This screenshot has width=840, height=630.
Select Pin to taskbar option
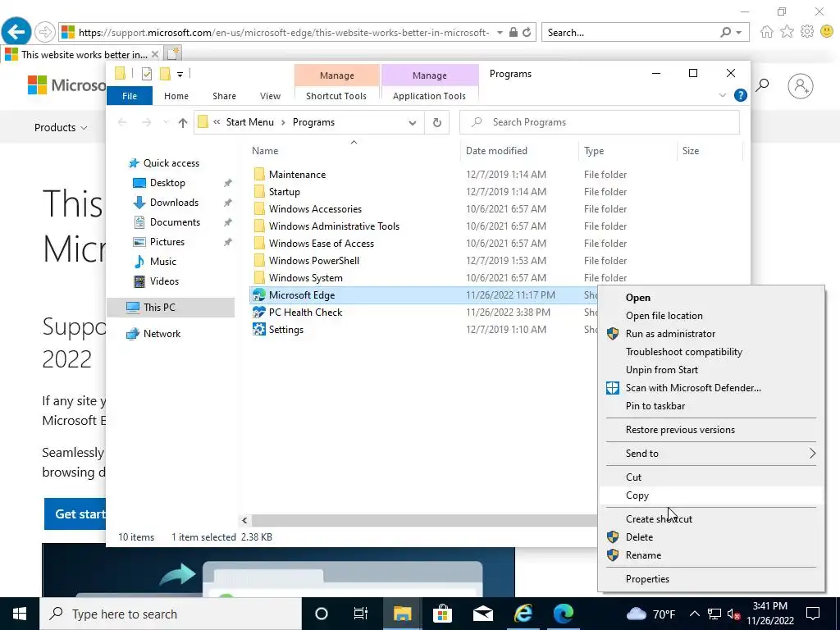coord(711,406)
